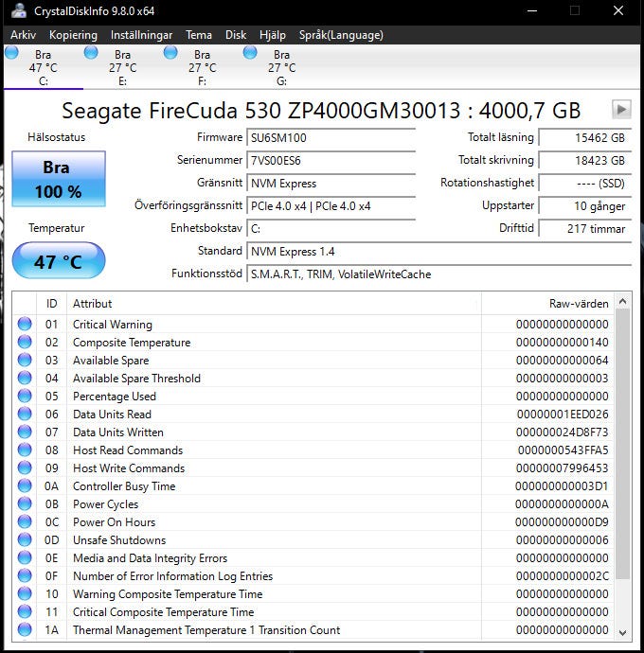
Task: Open the Arkiv menu
Action: coord(23,35)
